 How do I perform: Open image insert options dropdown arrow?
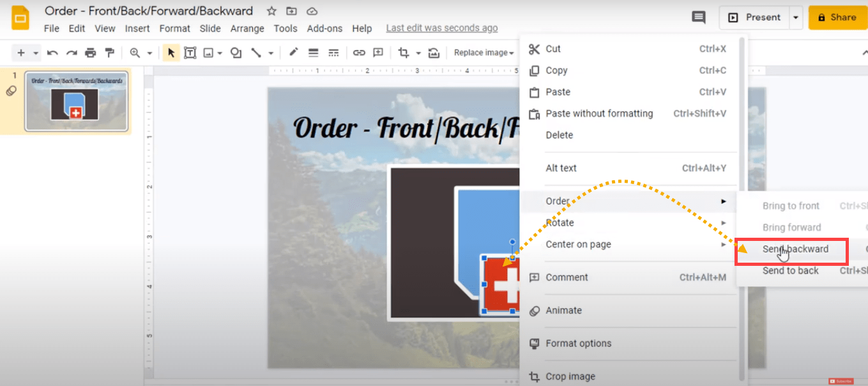click(x=219, y=53)
